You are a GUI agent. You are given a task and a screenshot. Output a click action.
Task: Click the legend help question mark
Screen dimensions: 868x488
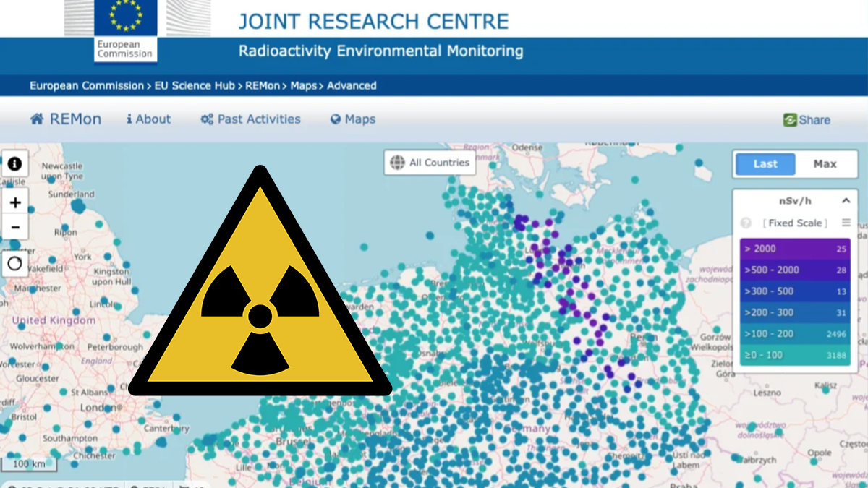(746, 223)
